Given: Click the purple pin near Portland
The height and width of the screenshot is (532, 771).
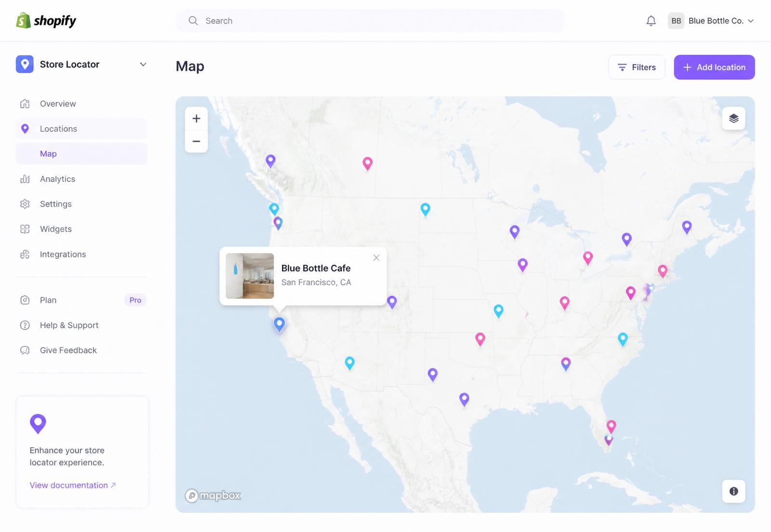Looking at the screenshot, I should (278, 223).
